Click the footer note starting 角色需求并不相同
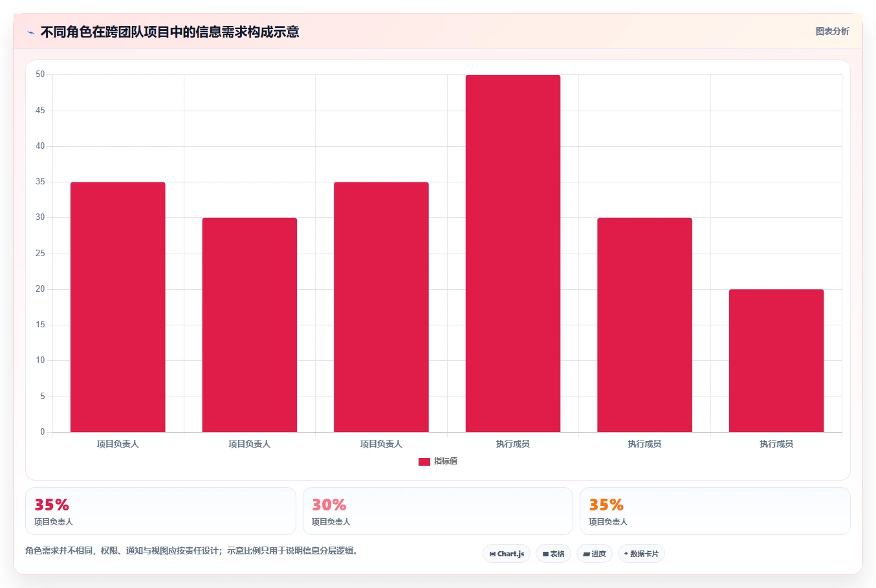Image resolution: width=876 pixels, height=588 pixels. (x=192, y=551)
